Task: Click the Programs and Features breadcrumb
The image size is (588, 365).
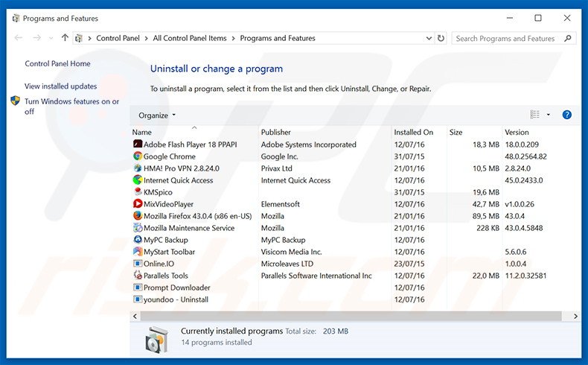Action: click(278, 38)
